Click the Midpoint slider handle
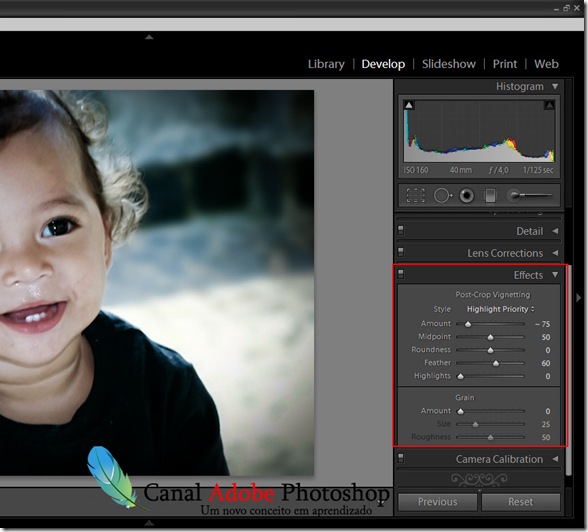This screenshot has width=588, height=532. coord(490,337)
